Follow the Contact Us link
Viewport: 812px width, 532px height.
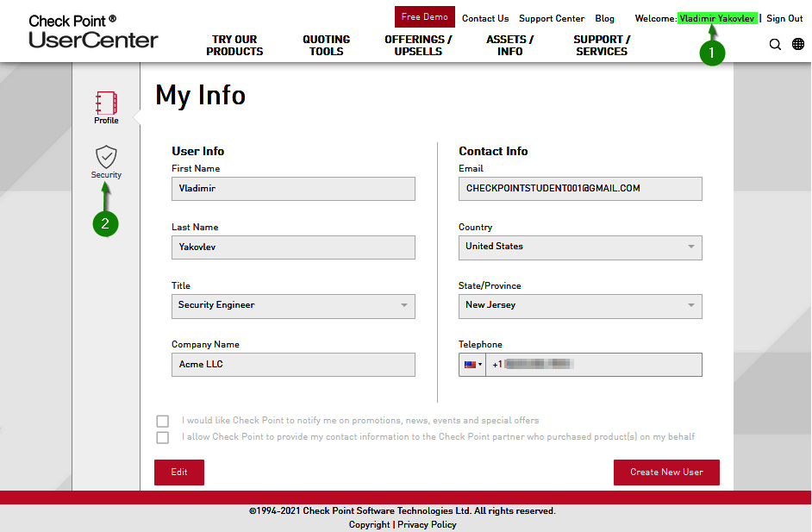click(485, 19)
